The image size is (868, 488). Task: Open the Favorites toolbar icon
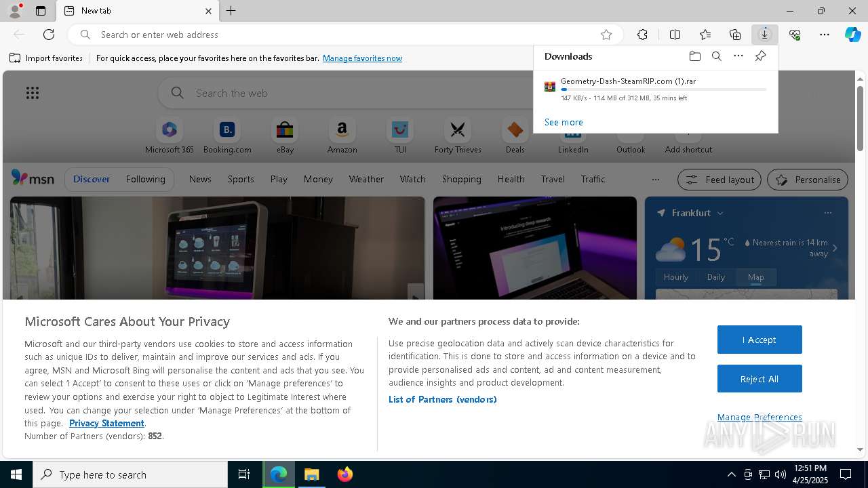click(705, 35)
